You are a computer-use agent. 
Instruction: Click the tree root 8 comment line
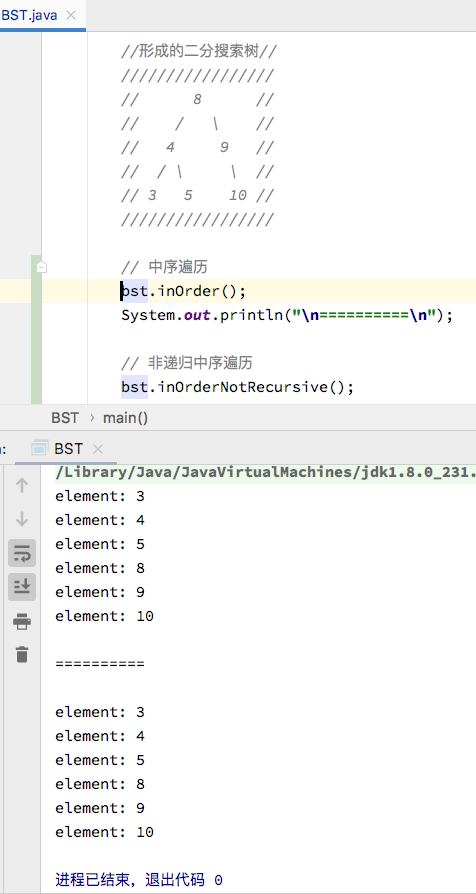tap(197, 100)
